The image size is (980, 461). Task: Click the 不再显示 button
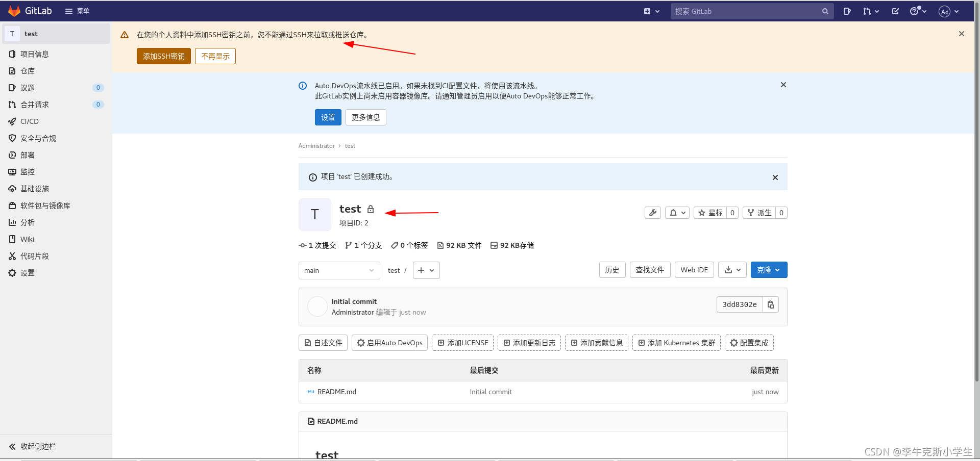click(215, 56)
